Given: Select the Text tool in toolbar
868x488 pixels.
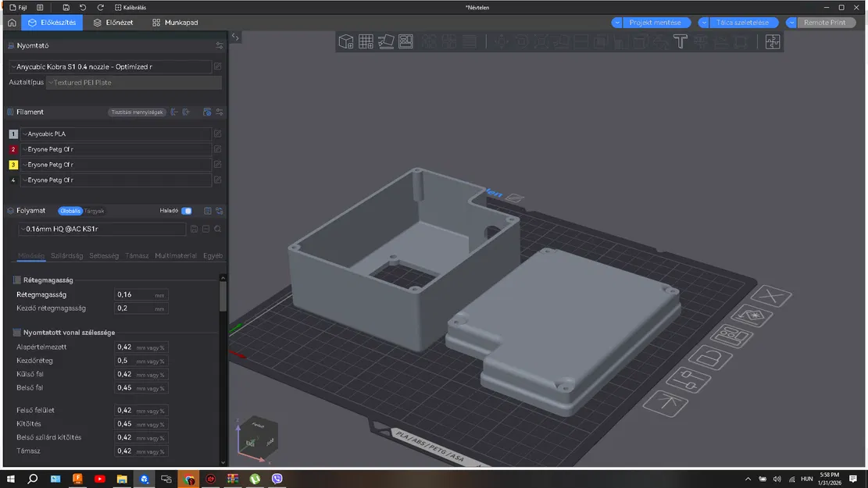Looking at the screenshot, I should click(x=680, y=41).
